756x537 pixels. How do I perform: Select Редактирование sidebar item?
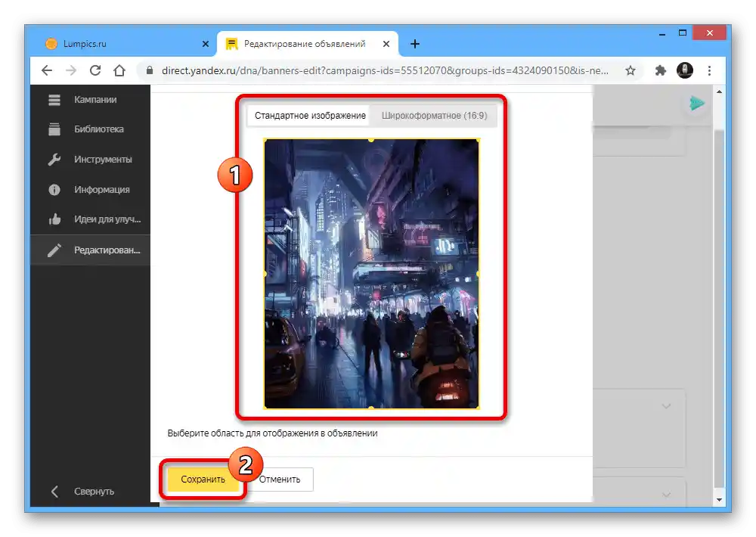coord(91,250)
